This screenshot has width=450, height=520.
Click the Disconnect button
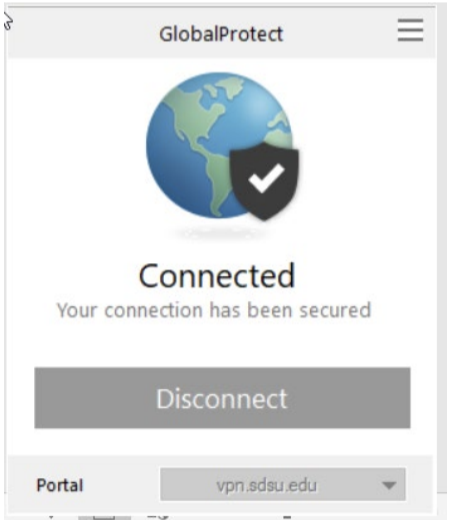(222, 398)
